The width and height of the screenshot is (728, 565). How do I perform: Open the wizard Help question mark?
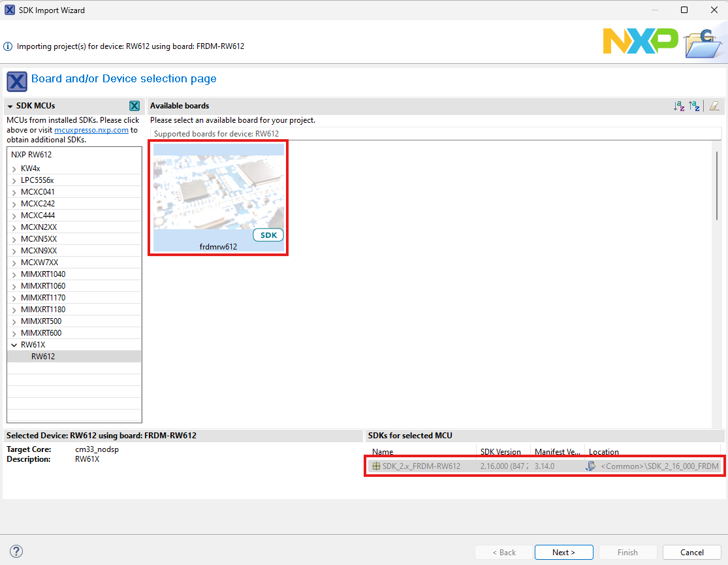[x=17, y=551]
